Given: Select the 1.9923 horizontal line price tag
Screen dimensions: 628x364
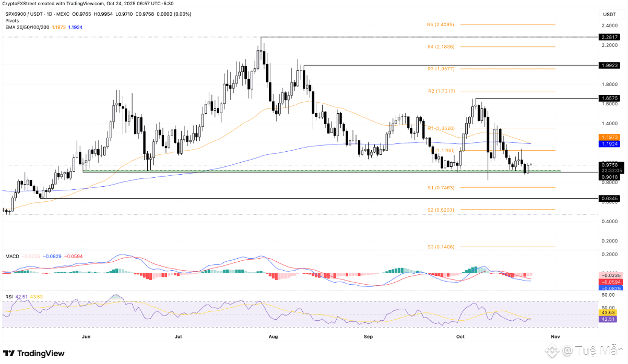Looking at the screenshot, I should 610,66.
